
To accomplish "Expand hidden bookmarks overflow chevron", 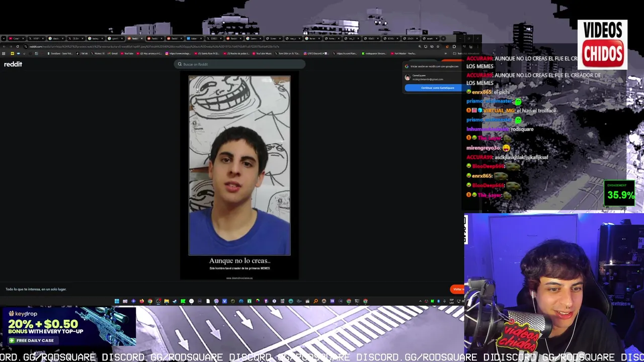I will coord(446,53).
